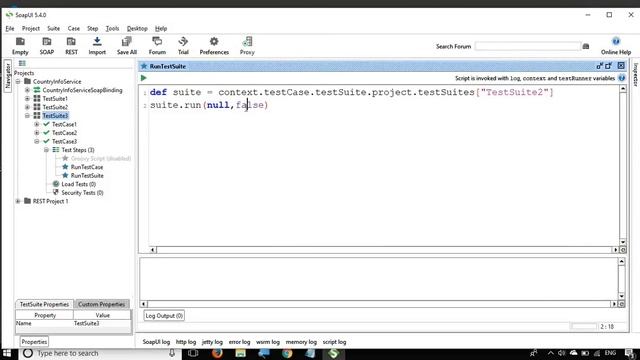Open the Project menu

pos(31,29)
